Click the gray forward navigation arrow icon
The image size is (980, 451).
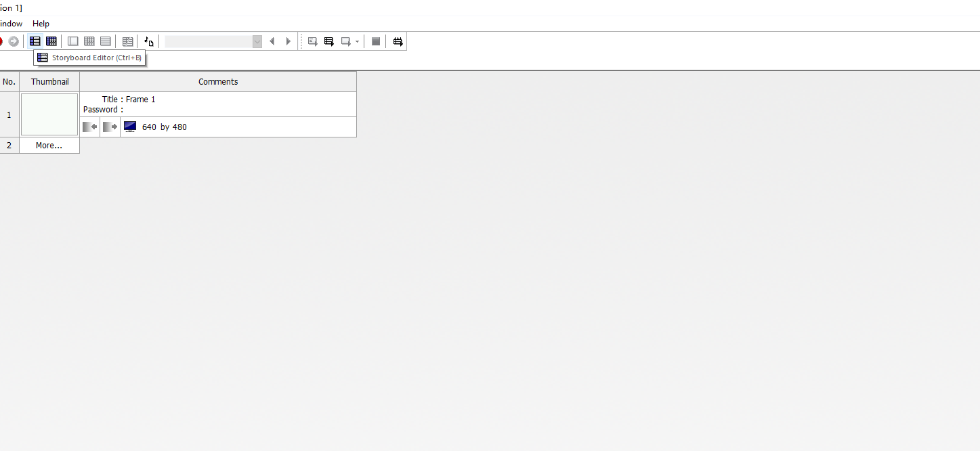(14, 41)
